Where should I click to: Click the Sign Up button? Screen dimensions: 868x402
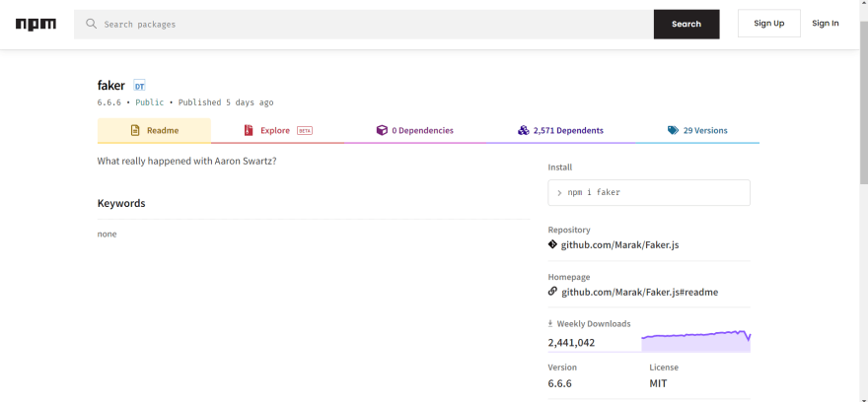769,24
